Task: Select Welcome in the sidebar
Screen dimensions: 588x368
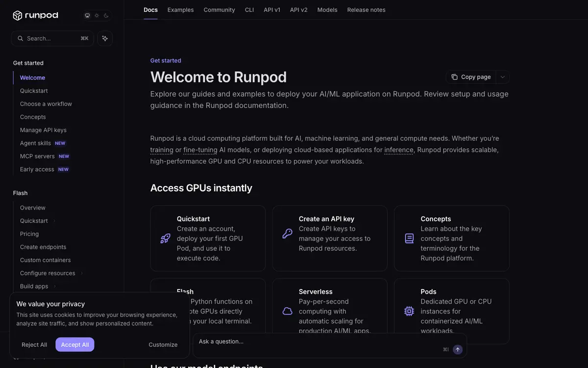Action: (x=32, y=78)
